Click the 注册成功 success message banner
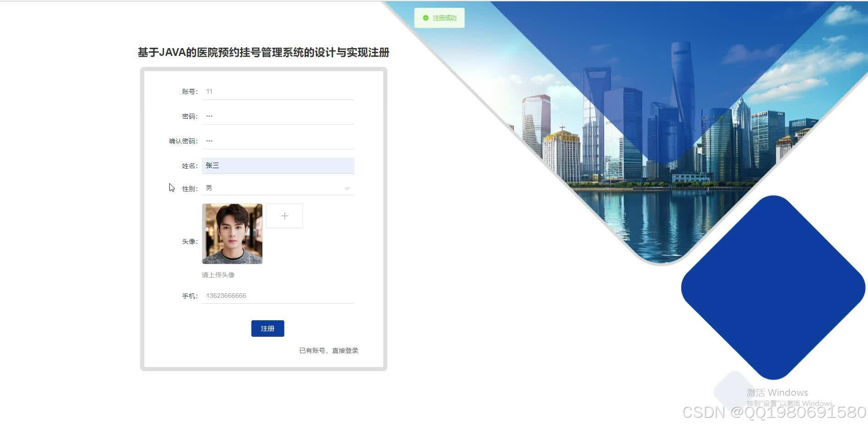 pyautogui.click(x=439, y=17)
